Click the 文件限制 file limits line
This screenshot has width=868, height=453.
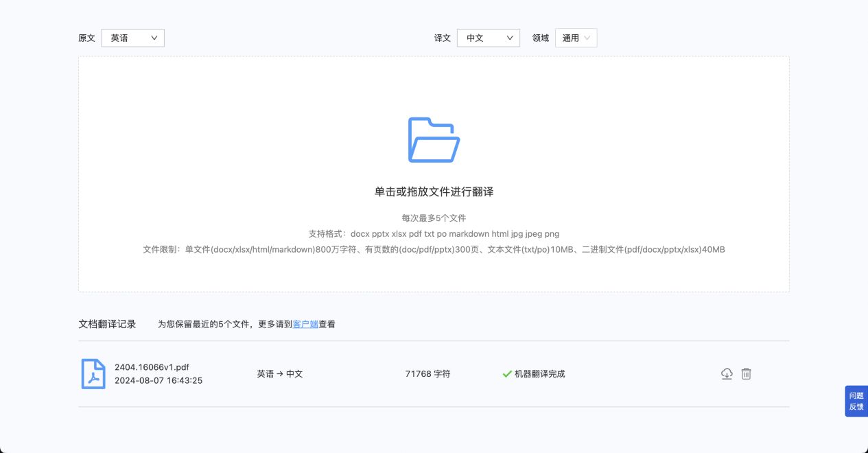pos(434,250)
